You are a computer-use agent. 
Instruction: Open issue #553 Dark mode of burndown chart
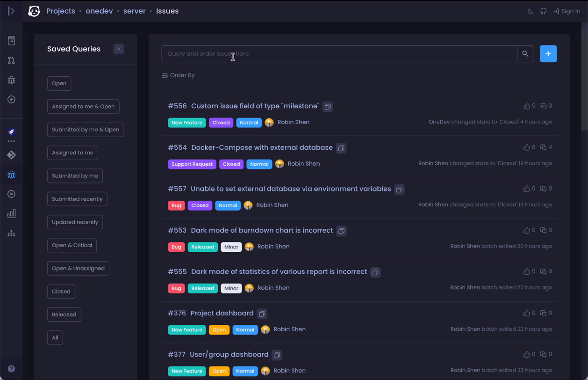(x=262, y=231)
